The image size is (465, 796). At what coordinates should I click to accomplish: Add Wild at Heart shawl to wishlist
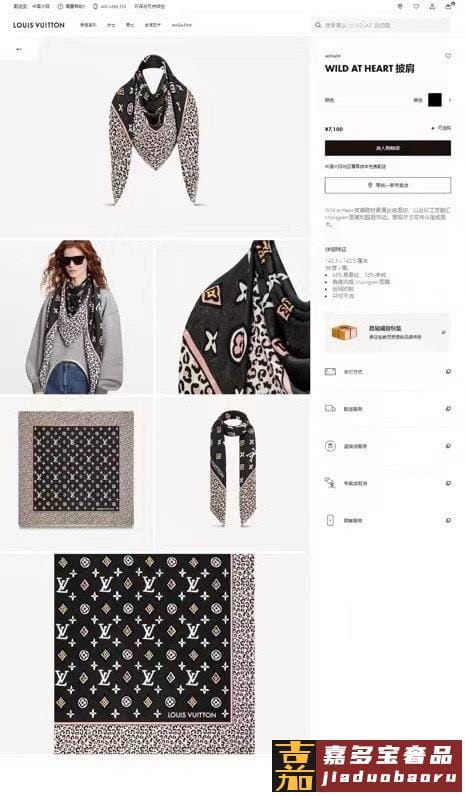click(448, 56)
